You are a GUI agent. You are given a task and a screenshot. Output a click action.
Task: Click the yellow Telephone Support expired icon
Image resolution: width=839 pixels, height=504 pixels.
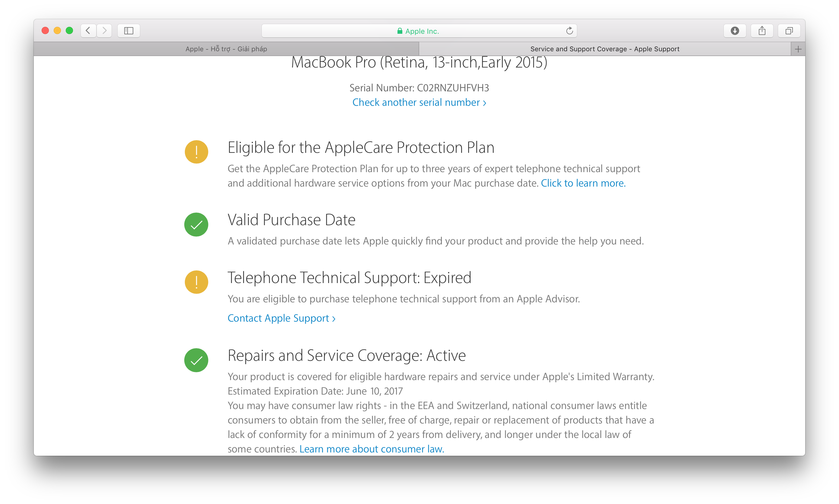click(196, 282)
